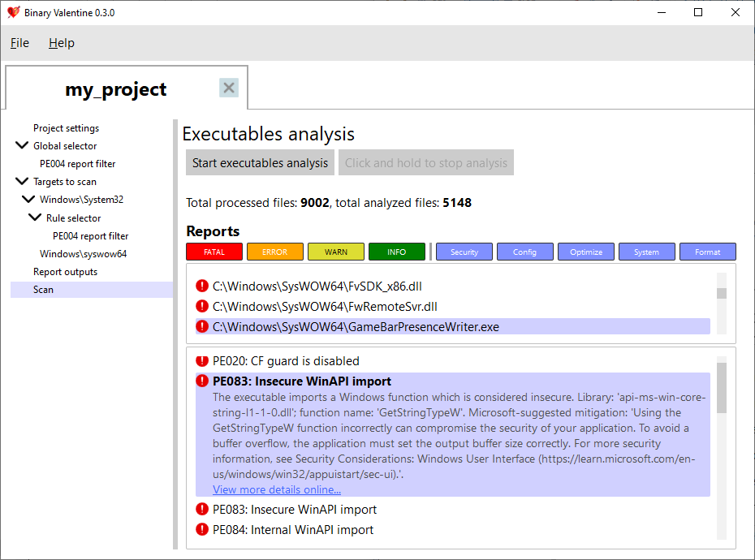Open the File menu

[x=19, y=43]
